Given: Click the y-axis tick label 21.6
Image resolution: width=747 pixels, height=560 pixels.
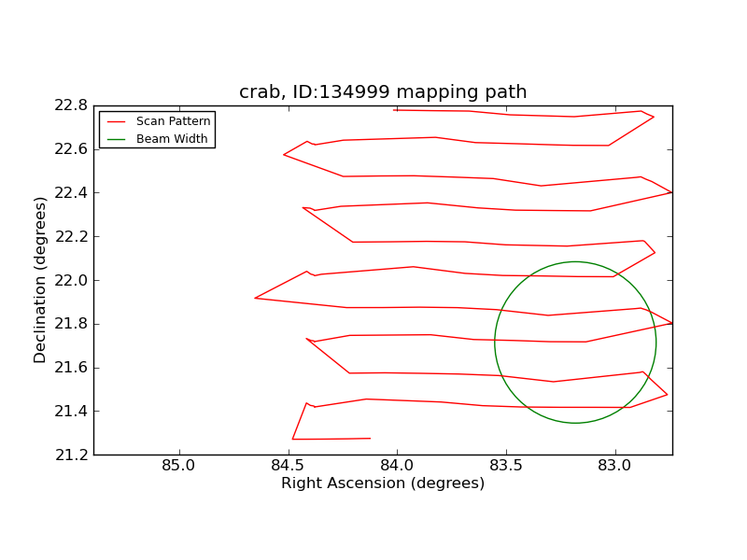Looking at the screenshot, I should click(71, 368).
